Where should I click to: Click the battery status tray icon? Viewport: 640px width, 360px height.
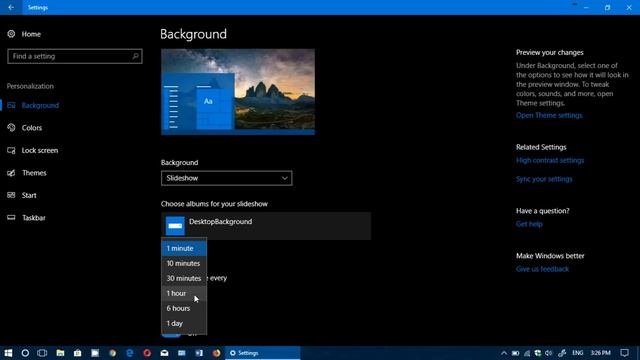pyautogui.click(x=516, y=353)
